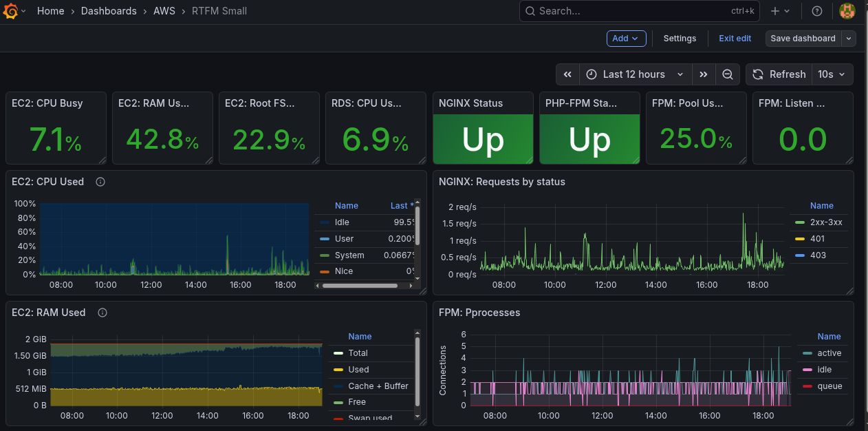
Task: Open the user avatar profile menu
Action: 847,11
